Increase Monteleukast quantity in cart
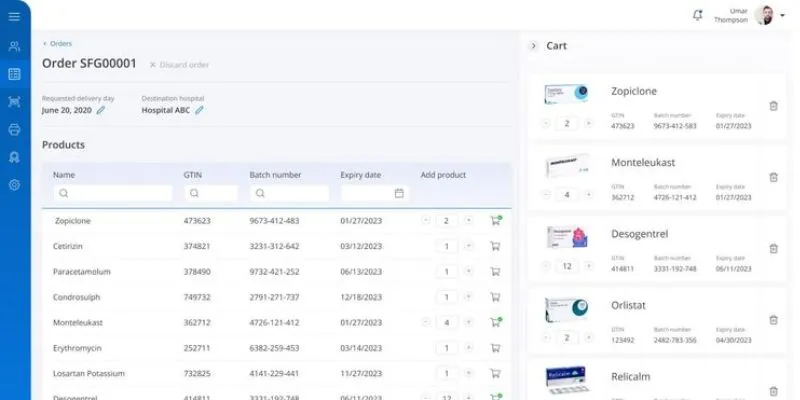Viewport: 800px width, 400px height. coord(589,194)
